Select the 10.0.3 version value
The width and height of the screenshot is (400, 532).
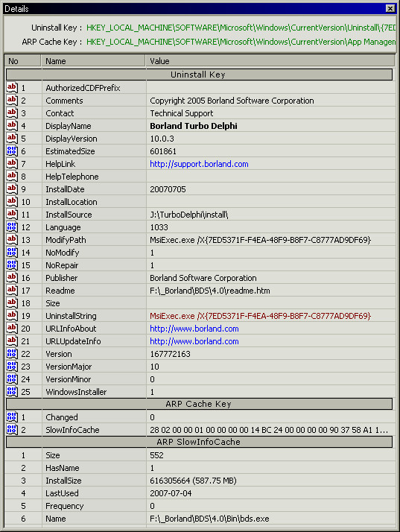click(162, 139)
